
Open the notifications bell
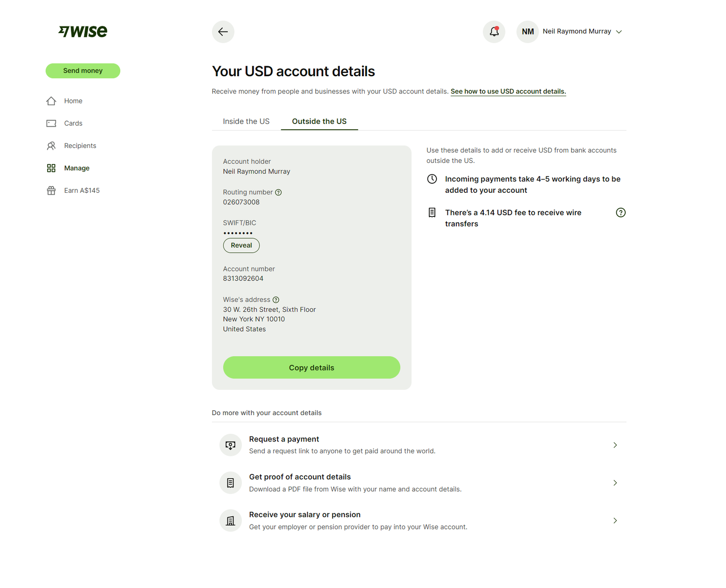[x=494, y=32]
